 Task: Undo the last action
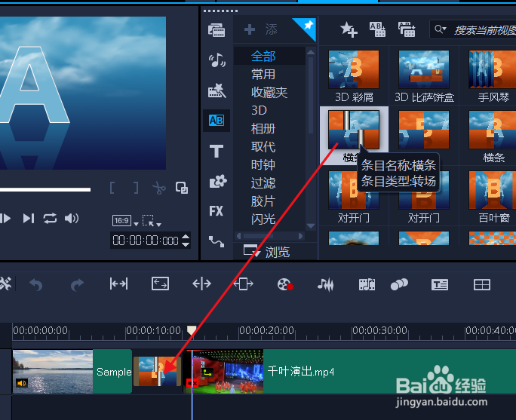point(36,284)
